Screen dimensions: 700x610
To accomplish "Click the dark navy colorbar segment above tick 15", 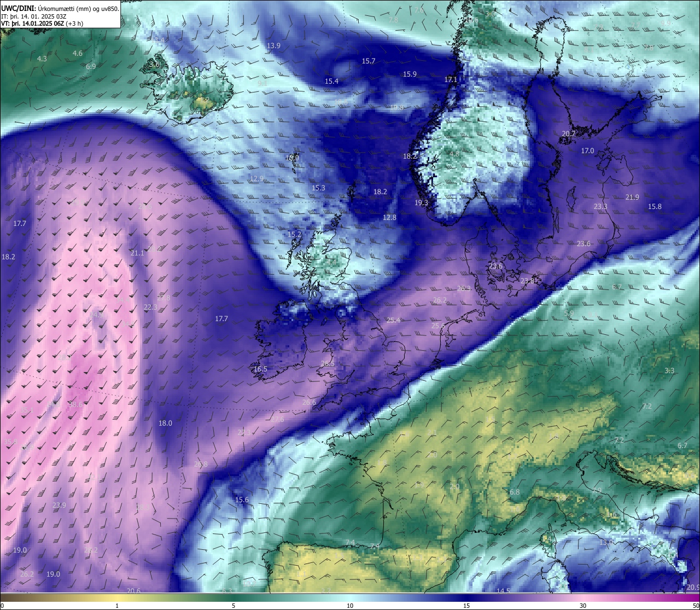I will pos(466,597).
